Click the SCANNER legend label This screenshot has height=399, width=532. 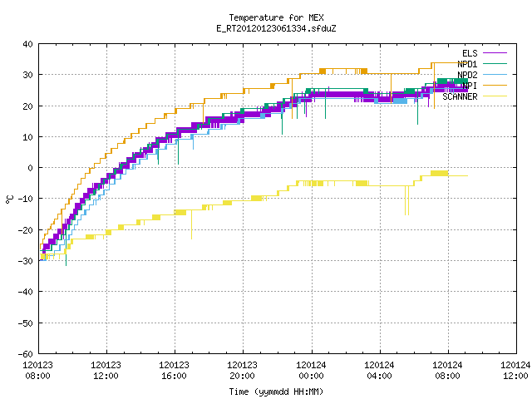click(x=460, y=96)
